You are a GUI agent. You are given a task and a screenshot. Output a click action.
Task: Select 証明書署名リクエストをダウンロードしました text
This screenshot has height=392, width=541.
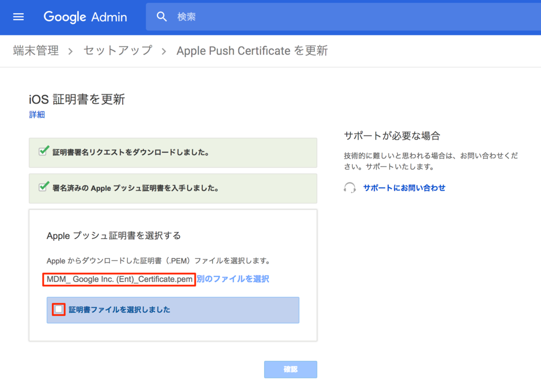coord(131,153)
